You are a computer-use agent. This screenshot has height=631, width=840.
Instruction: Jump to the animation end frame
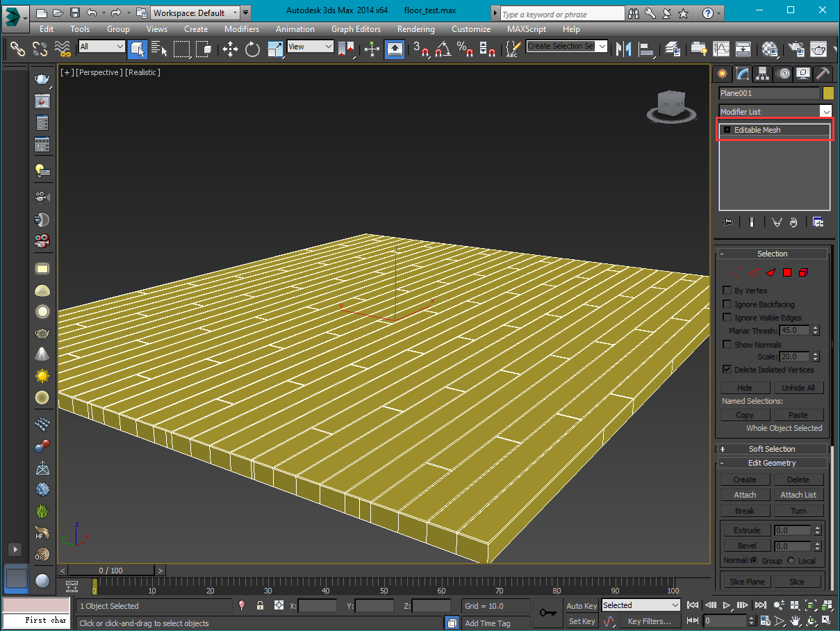(x=761, y=605)
